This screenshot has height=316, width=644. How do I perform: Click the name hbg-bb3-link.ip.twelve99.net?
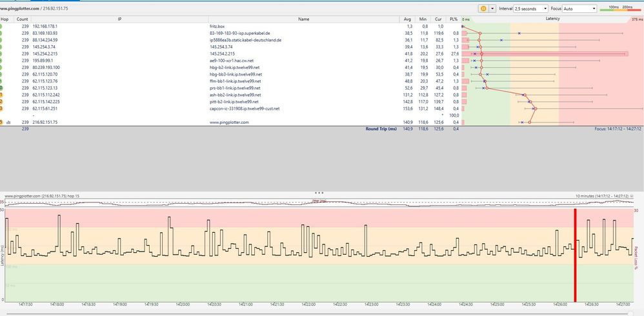tap(236, 74)
